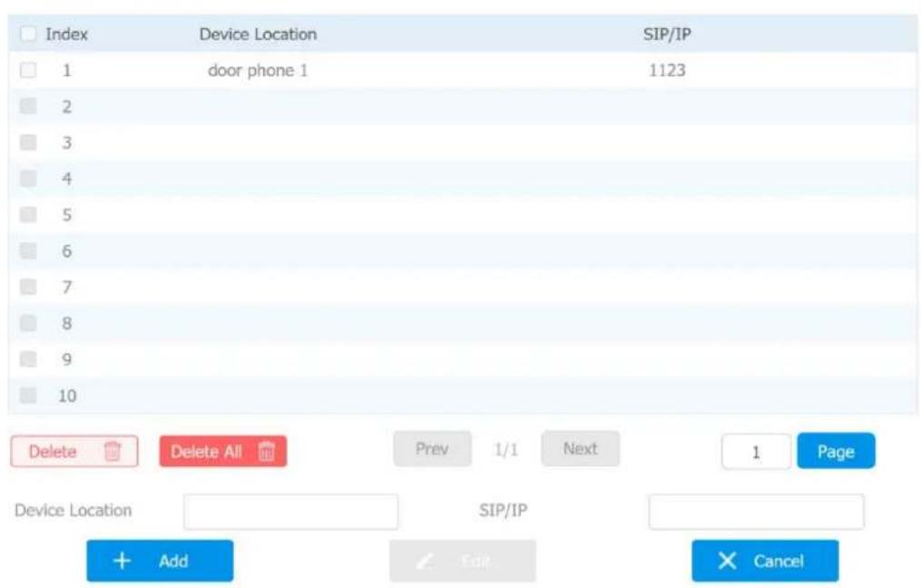Screen dimensions: 921x588
Task: Click the SIP/IP column header
Action: pos(667,34)
